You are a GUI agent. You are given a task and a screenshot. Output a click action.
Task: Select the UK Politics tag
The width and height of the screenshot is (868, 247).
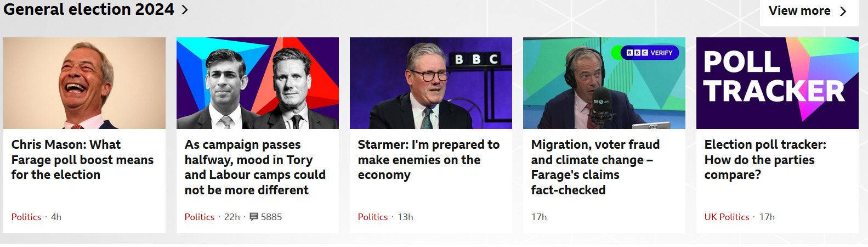click(727, 217)
